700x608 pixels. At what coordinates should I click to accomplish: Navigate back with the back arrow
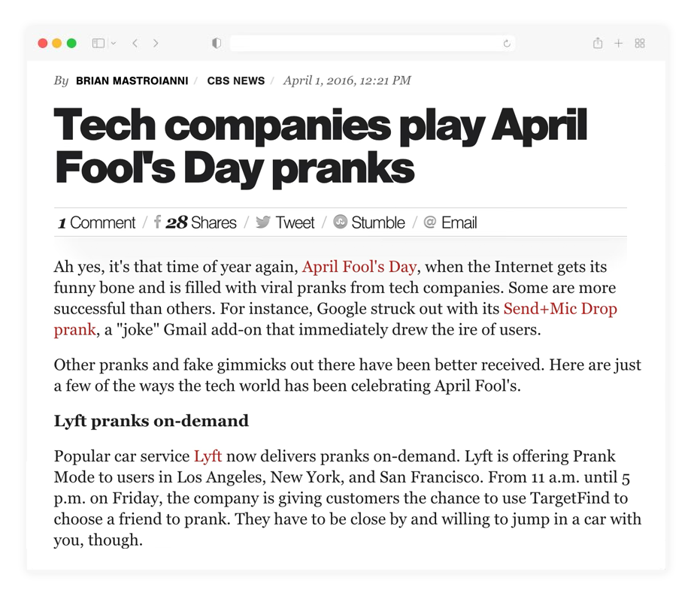click(135, 43)
